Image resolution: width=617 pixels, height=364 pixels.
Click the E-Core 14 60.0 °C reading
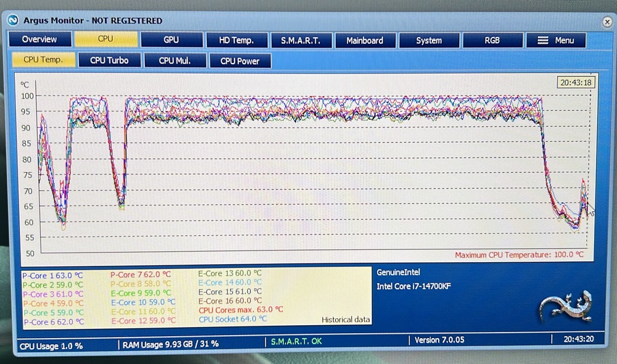(230, 283)
